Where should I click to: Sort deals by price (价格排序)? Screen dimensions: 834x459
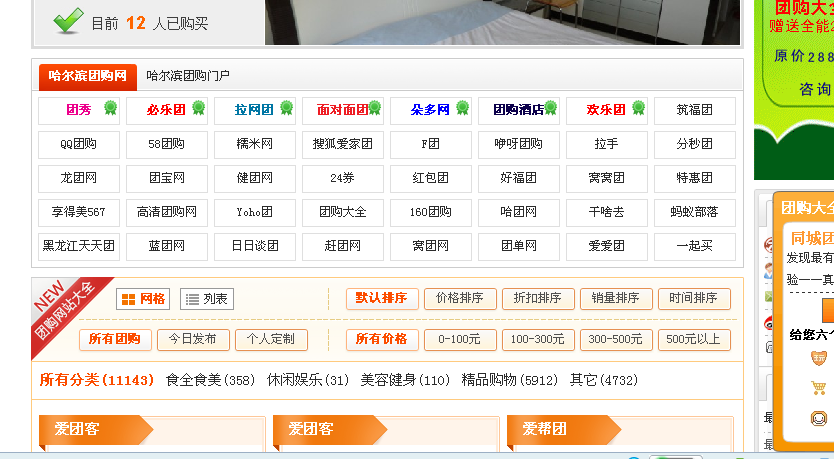460,298
